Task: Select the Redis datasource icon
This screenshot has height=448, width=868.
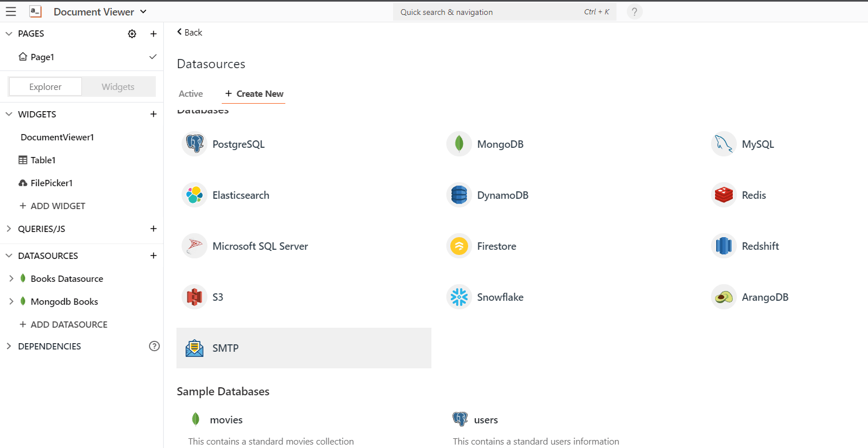Action: (724, 195)
